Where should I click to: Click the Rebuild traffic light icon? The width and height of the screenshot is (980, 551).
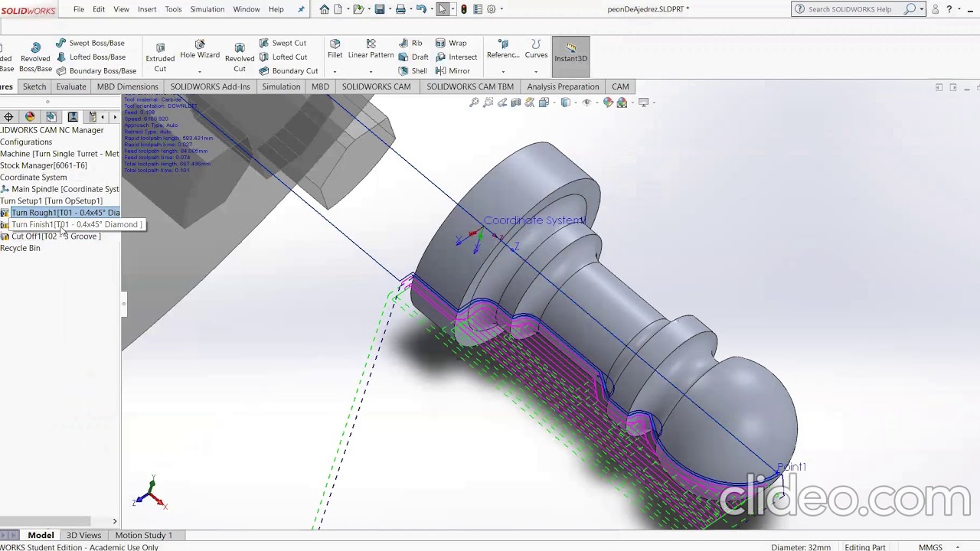click(464, 9)
